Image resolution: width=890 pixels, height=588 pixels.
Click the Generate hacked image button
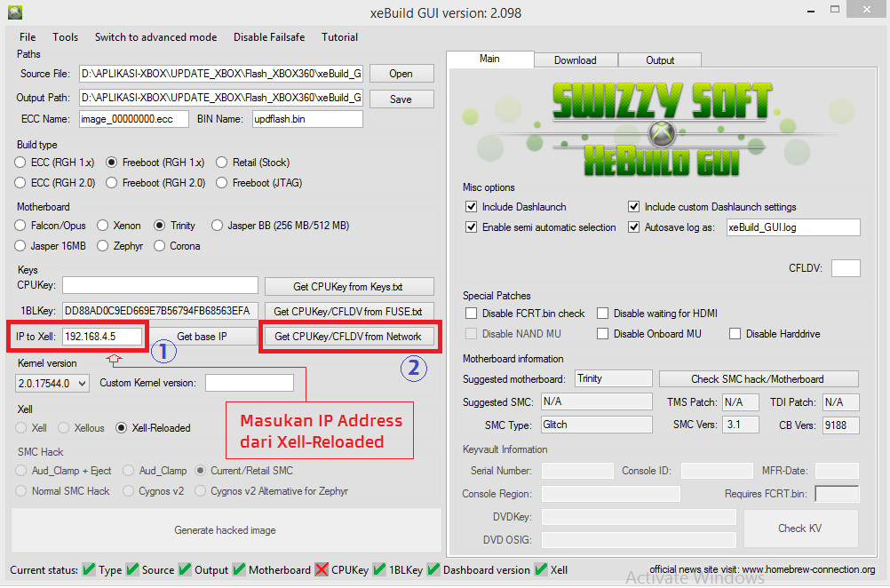[x=225, y=529]
